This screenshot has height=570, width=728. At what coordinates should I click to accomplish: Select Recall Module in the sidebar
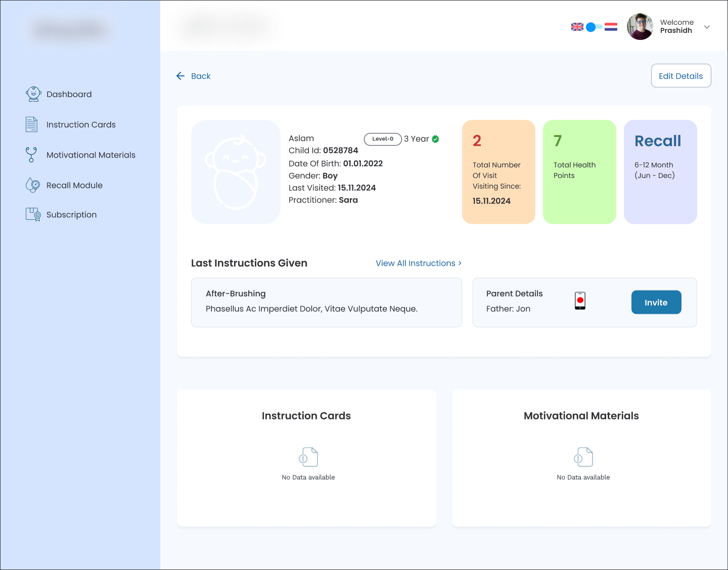[x=74, y=185]
